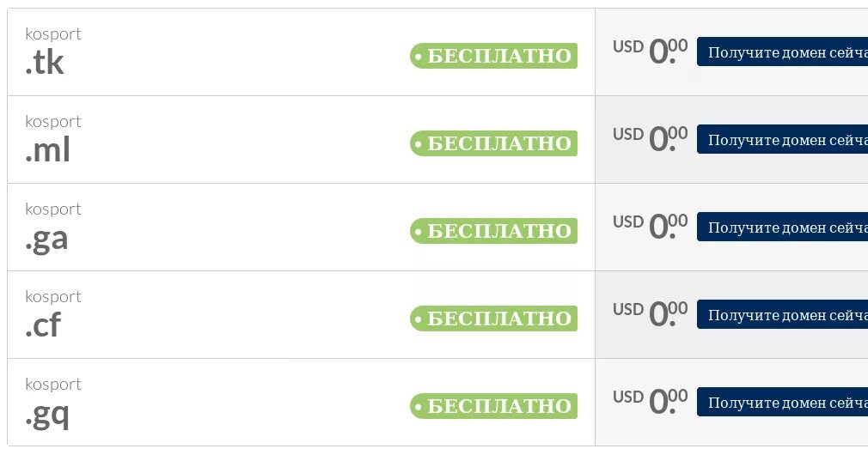The height and width of the screenshot is (455, 868).
Task: Get the kosport.ml domain now
Action: pos(782,139)
